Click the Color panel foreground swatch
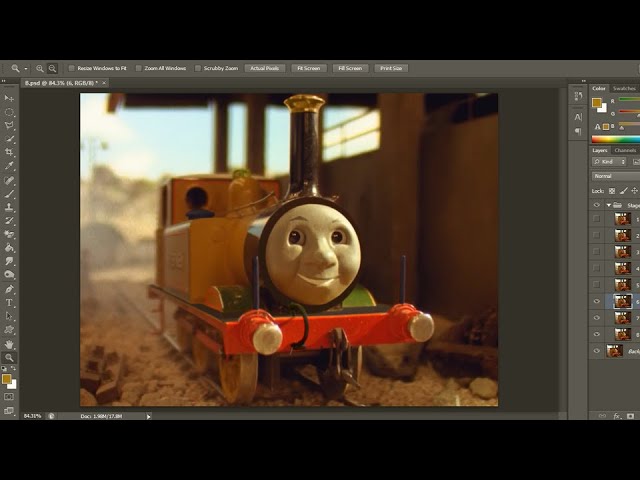The image size is (640, 480). point(597,102)
